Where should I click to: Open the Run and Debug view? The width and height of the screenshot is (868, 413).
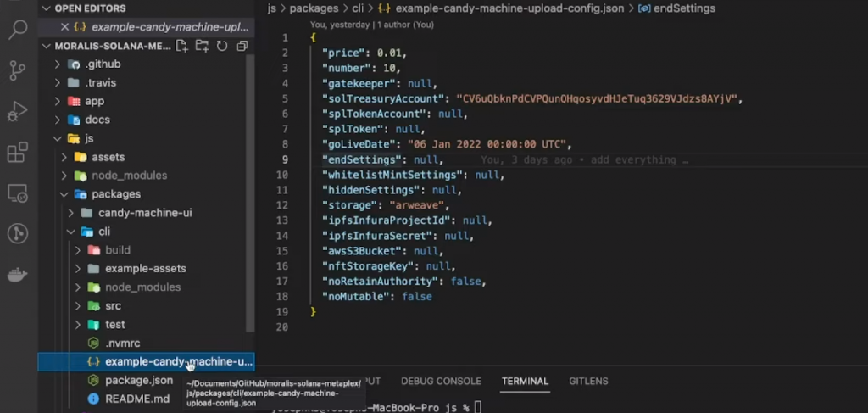19,111
